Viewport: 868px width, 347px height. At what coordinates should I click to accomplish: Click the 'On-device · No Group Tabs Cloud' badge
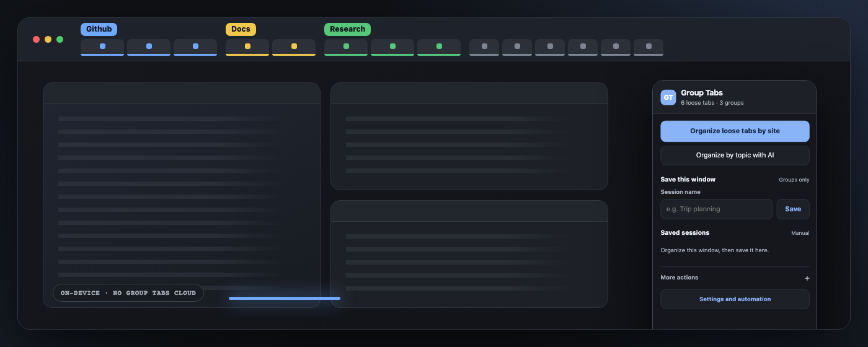click(128, 292)
